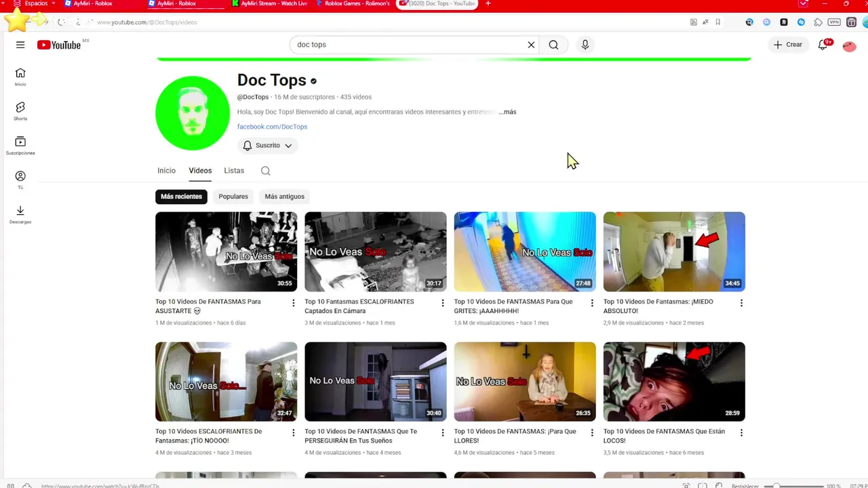This screenshot has width=868, height=488.
Task: Toggle the VPN badge in the toolbar
Action: [834, 22]
